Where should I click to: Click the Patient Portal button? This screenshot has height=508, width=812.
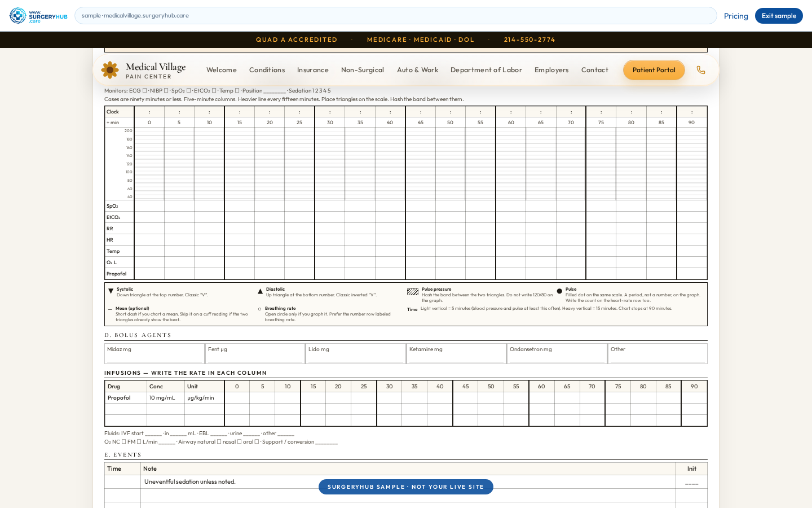(654, 70)
